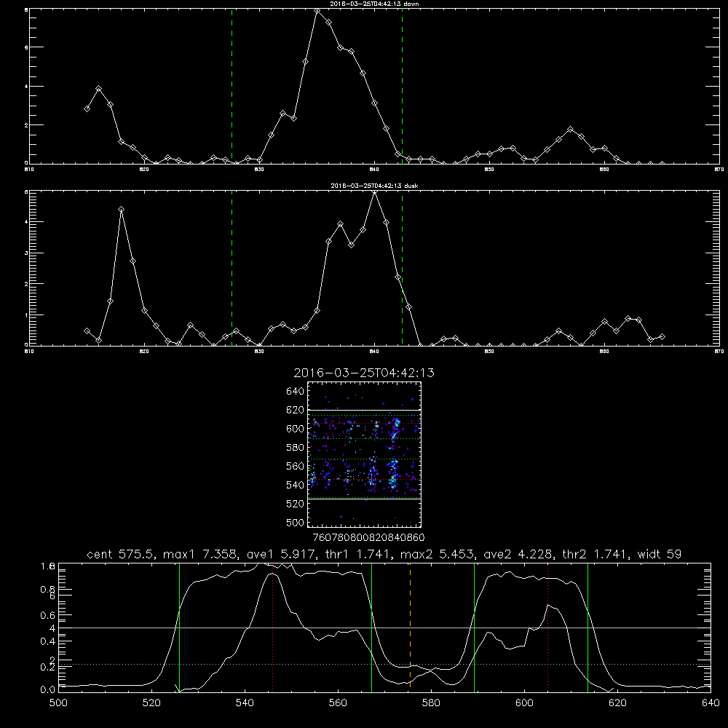
Task: Click the green vertical line near 567 in bottom plot
Action: click(x=371, y=627)
